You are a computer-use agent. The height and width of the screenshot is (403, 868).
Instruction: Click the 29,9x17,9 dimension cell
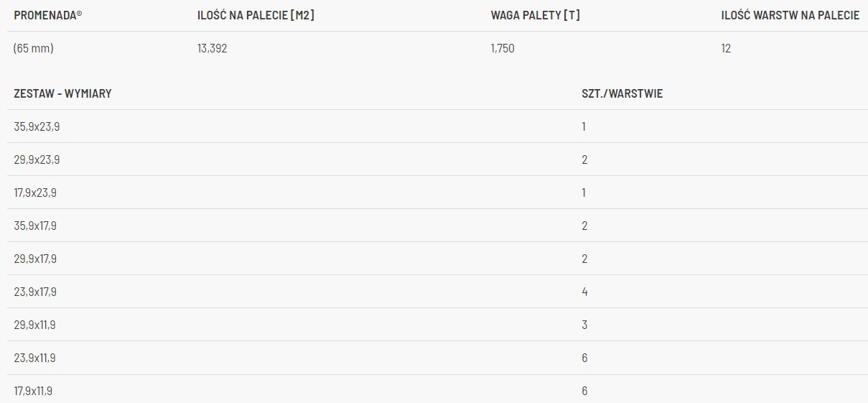35,259
